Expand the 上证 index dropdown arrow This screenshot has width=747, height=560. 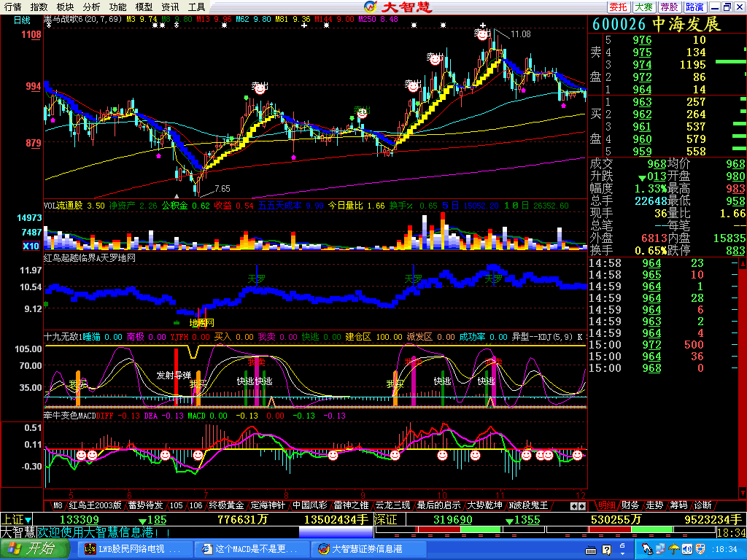click(28, 520)
